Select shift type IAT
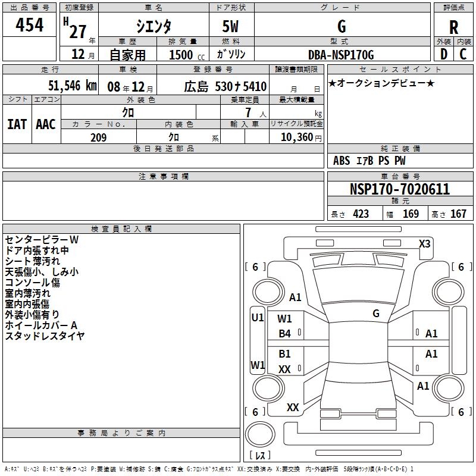Viewport: 476px width, 476px height. (17, 124)
